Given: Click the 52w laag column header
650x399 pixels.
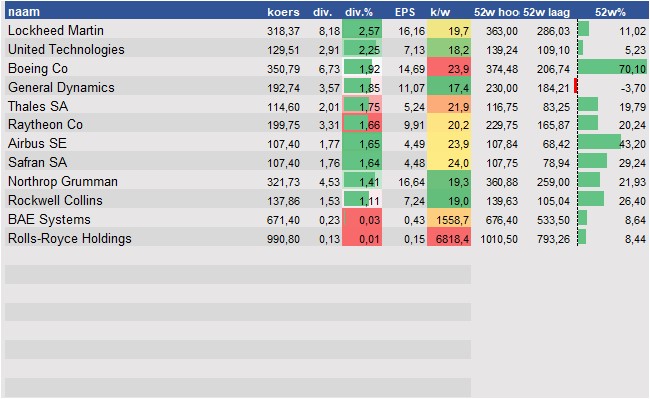Looking at the screenshot, I should point(546,12).
